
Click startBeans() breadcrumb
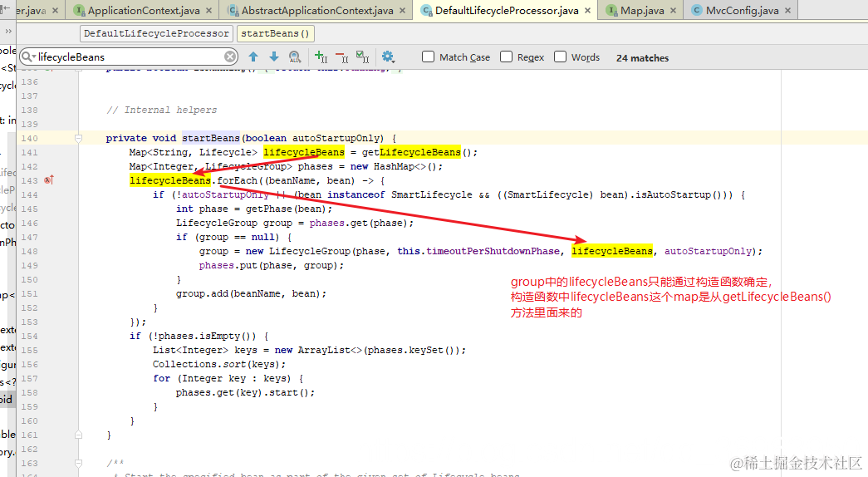tap(275, 34)
